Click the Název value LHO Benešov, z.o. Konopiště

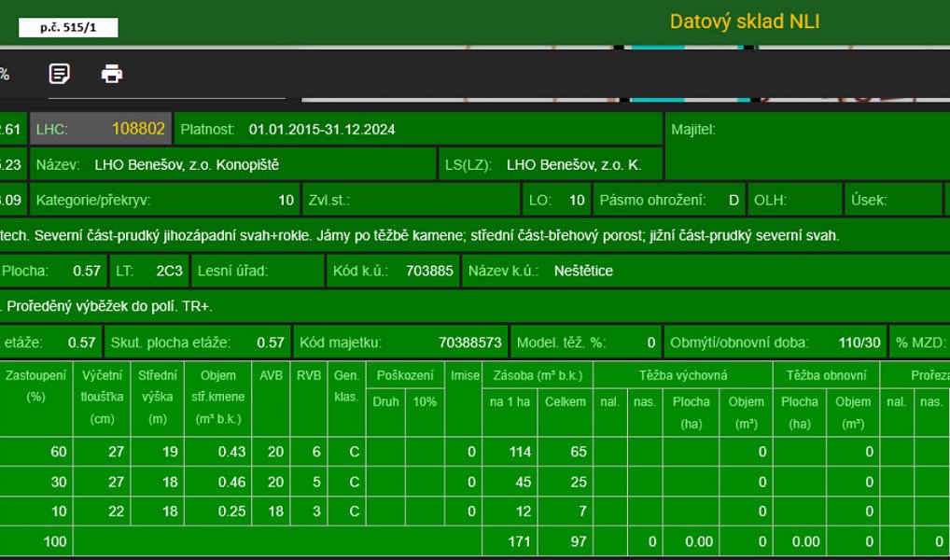click(187, 165)
